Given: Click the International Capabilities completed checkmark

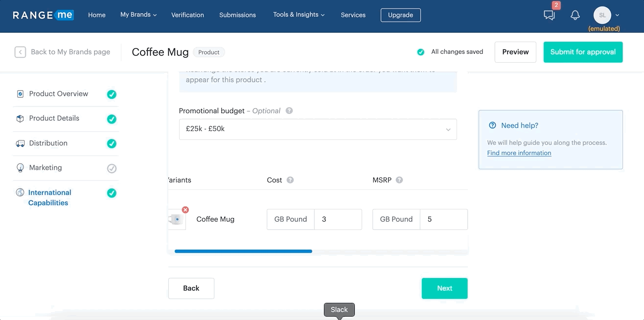Looking at the screenshot, I should [x=112, y=193].
